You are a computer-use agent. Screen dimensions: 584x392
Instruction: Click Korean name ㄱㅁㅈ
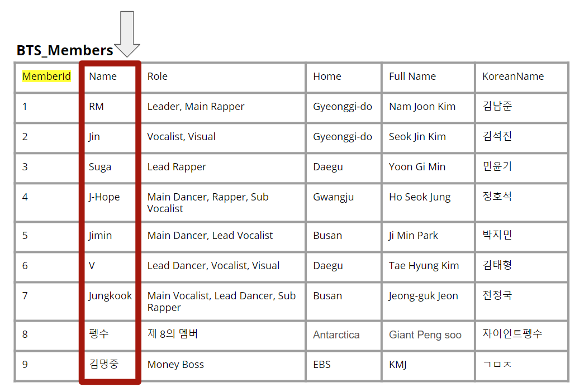pos(497,364)
